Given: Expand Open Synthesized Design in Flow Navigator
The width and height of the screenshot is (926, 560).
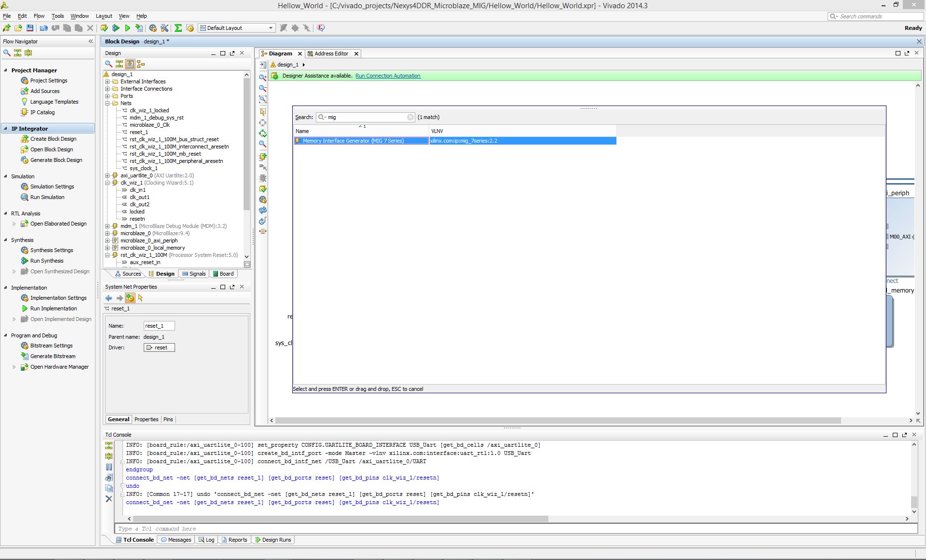Looking at the screenshot, I should tap(14, 271).
